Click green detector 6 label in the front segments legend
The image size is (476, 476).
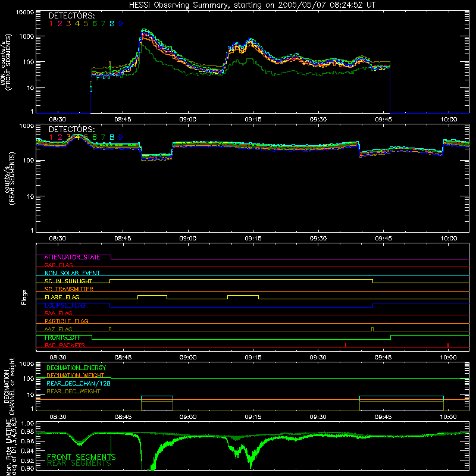click(x=95, y=23)
